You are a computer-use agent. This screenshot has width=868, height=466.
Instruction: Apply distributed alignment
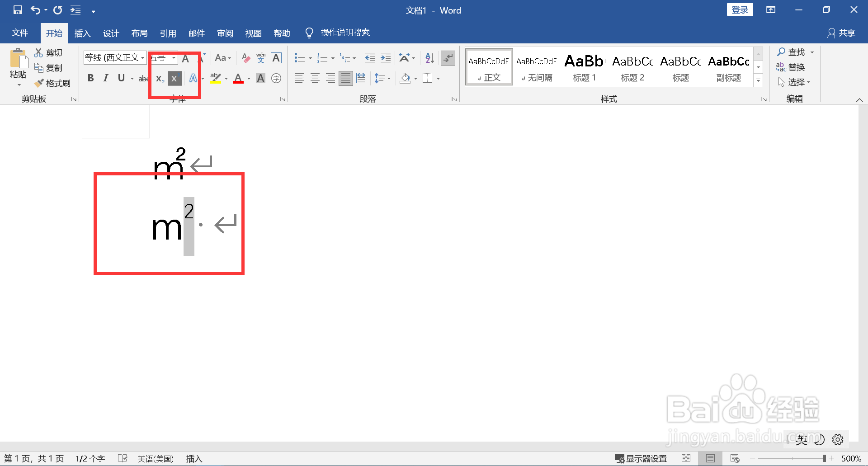(x=361, y=78)
